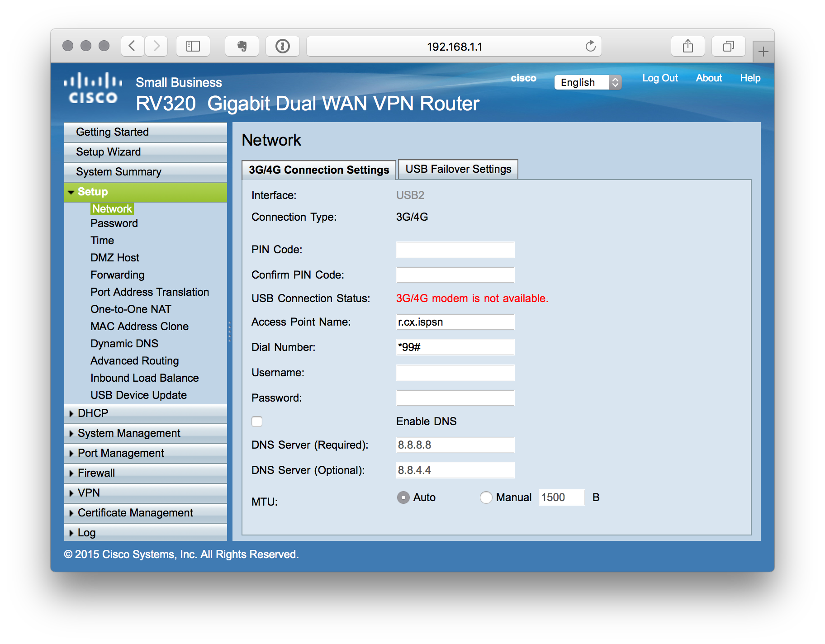Toggle the Safari sidebar icon

[193, 46]
